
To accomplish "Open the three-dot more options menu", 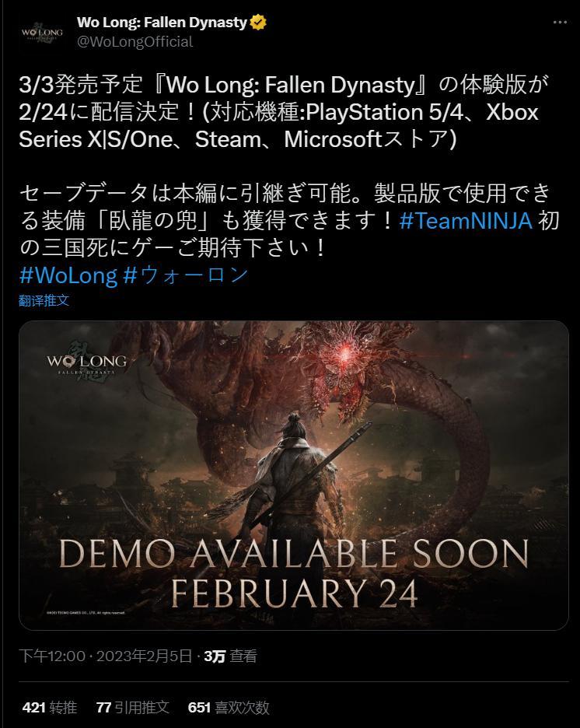I will point(560,23).
